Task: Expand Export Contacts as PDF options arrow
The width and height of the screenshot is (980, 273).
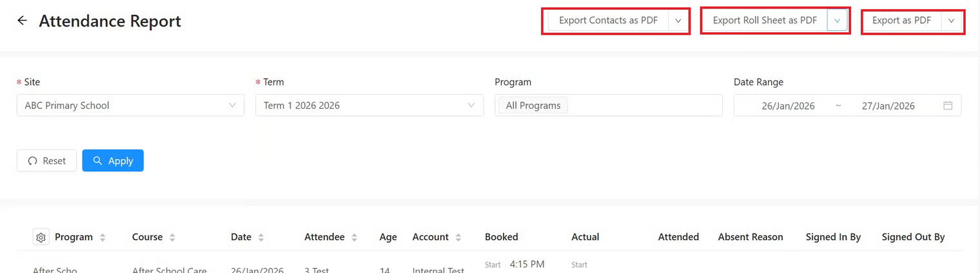Action: pyautogui.click(x=678, y=21)
